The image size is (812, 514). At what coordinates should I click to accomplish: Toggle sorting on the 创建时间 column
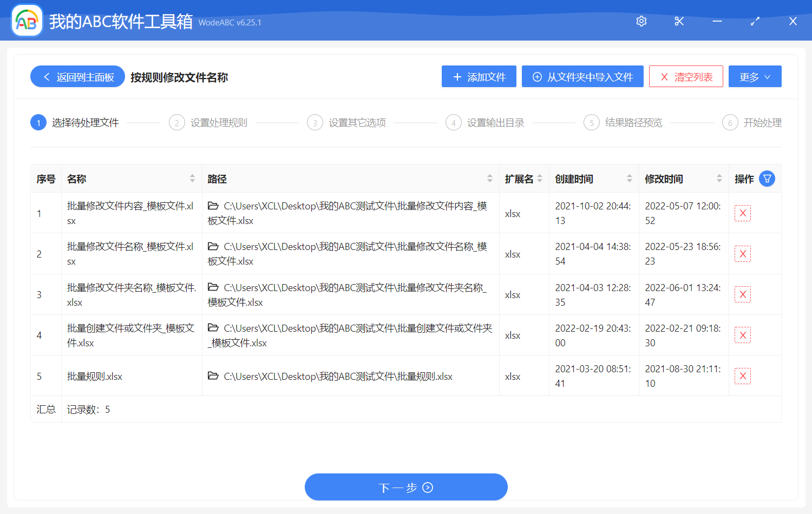point(630,178)
